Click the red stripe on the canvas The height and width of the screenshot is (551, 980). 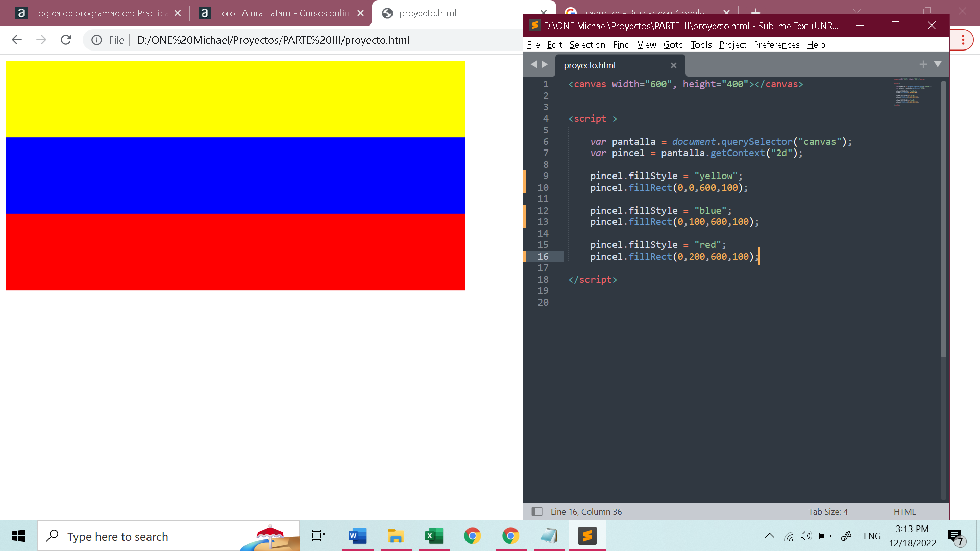tap(236, 252)
